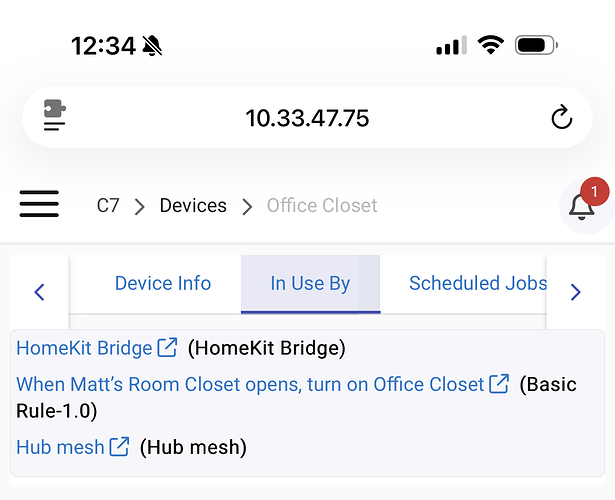Switch to the Device Info tab
Screen dimensions: 615x500
tap(163, 283)
